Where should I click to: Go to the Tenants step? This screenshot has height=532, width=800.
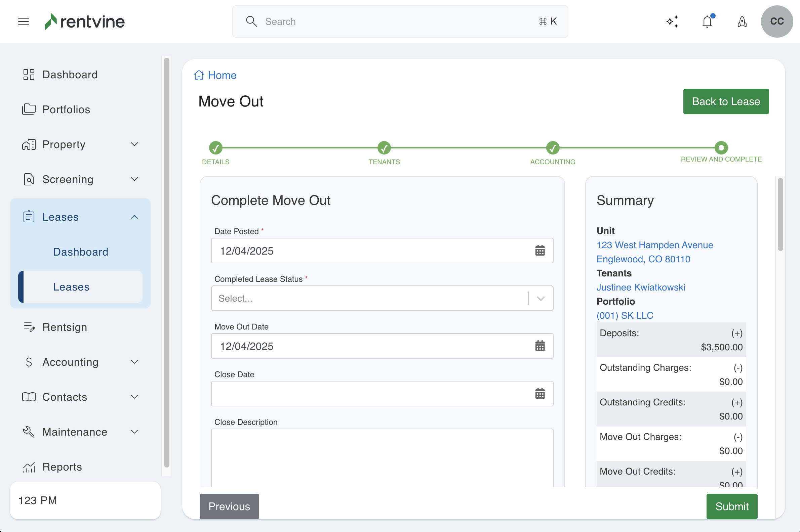(384, 148)
